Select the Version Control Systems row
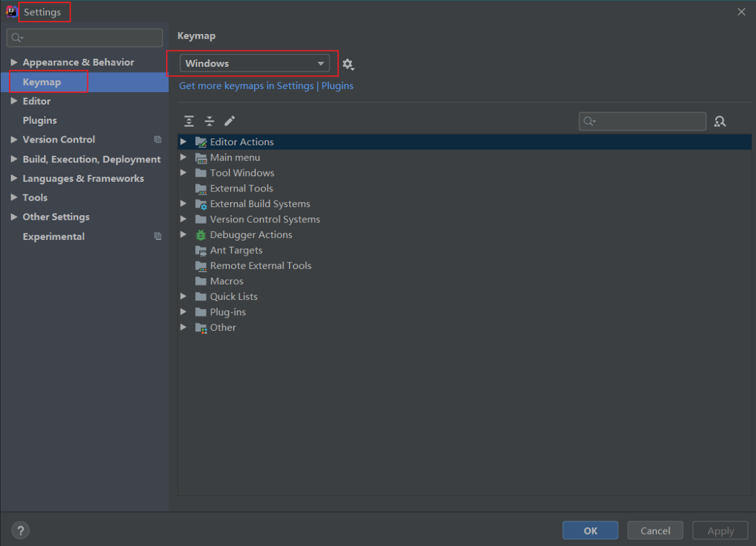 (x=464, y=219)
